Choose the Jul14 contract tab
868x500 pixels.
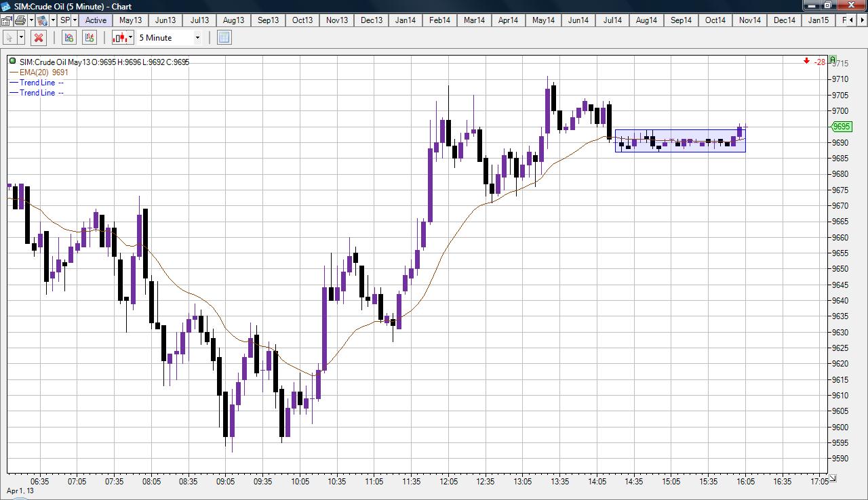(x=612, y=20)
